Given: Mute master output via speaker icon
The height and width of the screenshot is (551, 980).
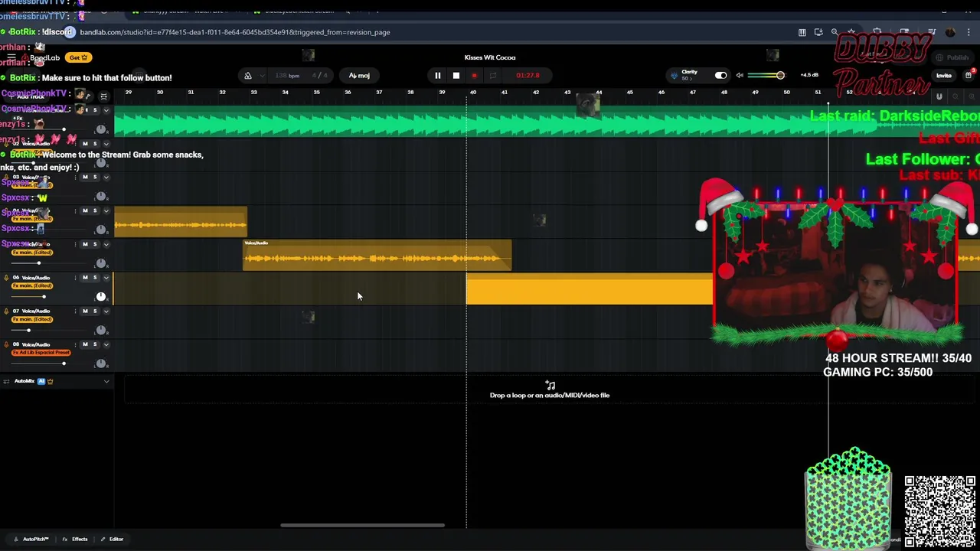Looking at the screenshot, I should click(740, 75).
